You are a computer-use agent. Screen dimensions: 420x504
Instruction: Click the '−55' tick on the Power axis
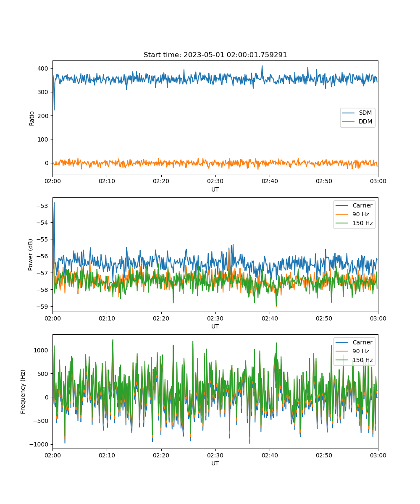point(43,239)
